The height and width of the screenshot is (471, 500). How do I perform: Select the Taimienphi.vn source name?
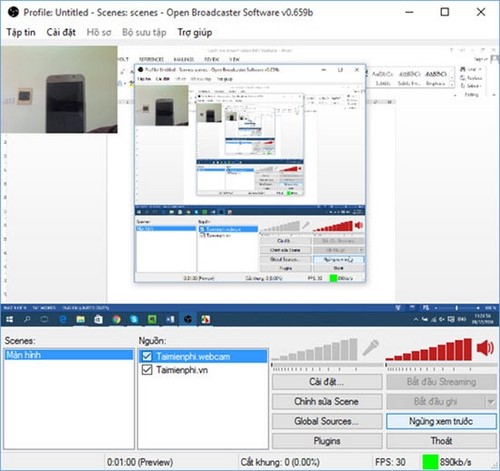tap(182, 370)
